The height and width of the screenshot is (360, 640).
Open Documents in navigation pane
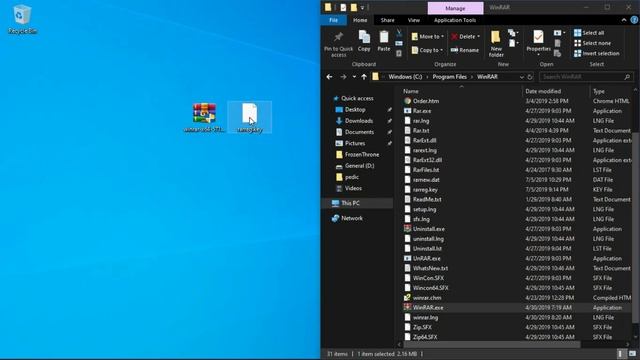tap(359, 132)
